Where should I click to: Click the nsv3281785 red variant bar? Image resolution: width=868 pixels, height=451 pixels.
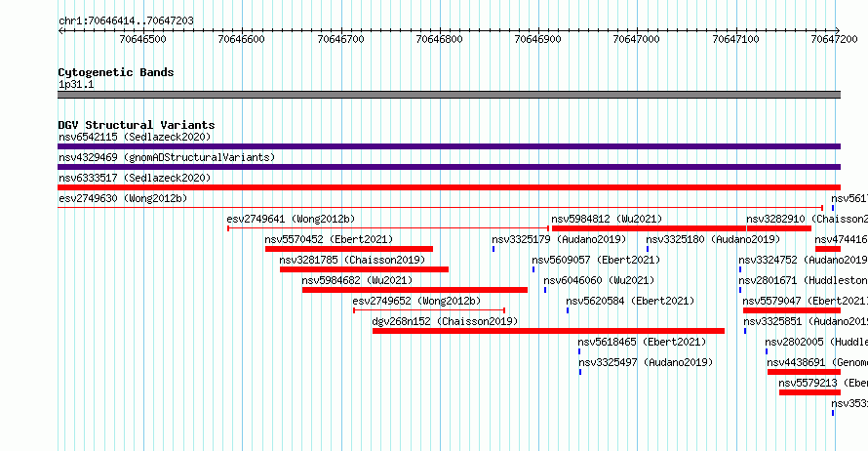[364, 269]
